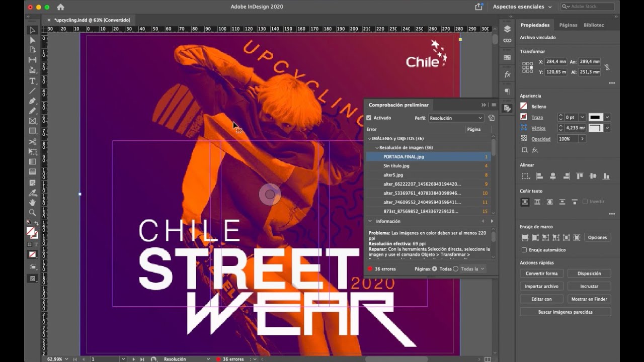
Task: Select the Gradient Swatch tool
Action: pyautogui.click(x=33, y=162)
